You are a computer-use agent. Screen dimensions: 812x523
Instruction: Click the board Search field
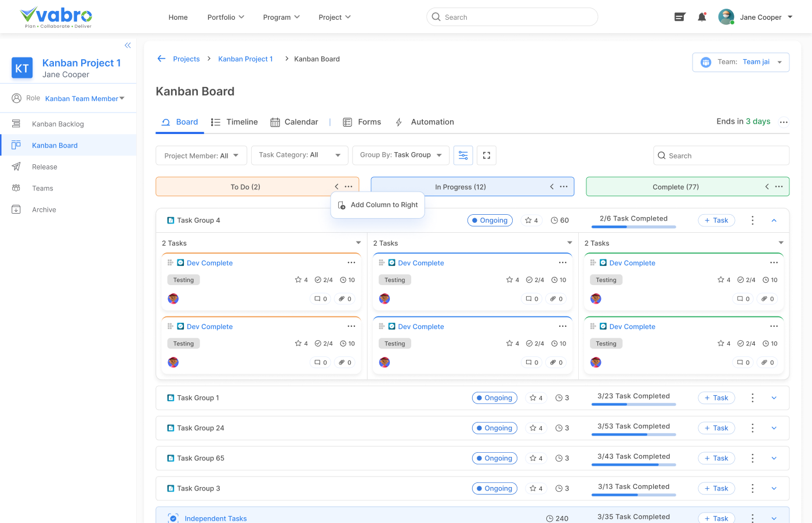[x=721, y=156]
